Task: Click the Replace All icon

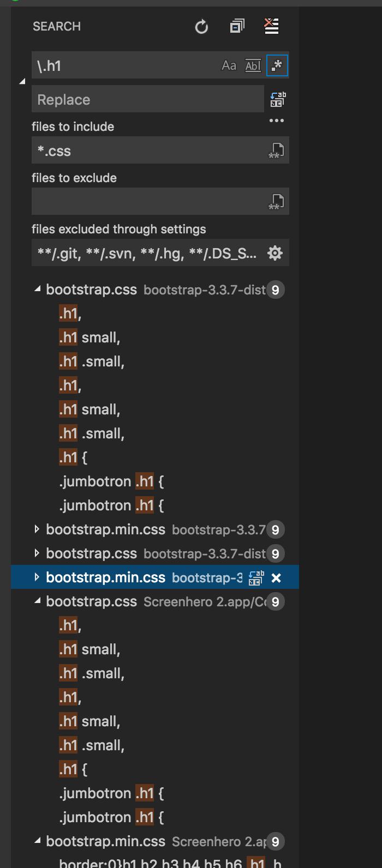Action: point(278,99)
